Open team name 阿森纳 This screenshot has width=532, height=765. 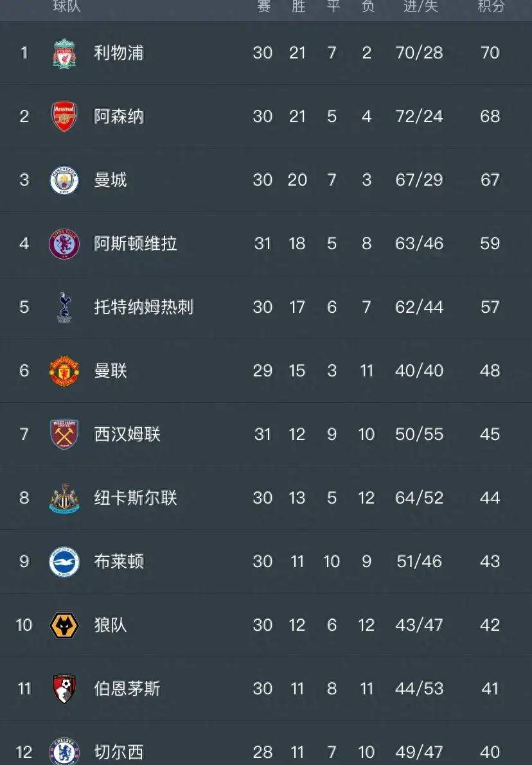[119, 116]
